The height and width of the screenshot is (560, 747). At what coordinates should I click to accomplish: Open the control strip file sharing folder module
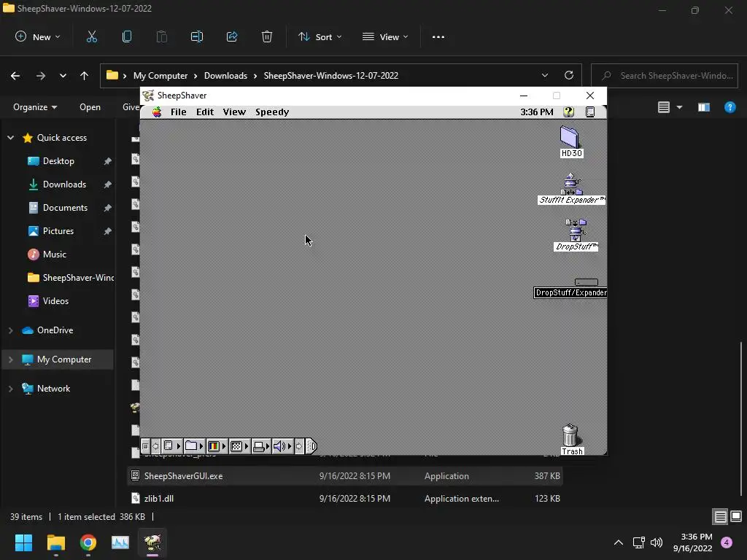[194, 446]
